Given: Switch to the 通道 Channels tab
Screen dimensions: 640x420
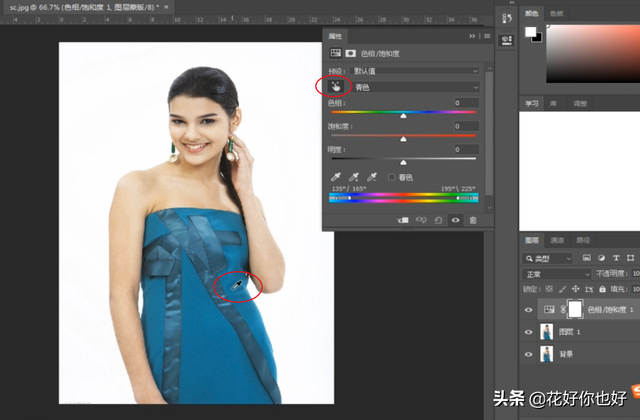Looking at the screenshot, I should coord(557,240).
